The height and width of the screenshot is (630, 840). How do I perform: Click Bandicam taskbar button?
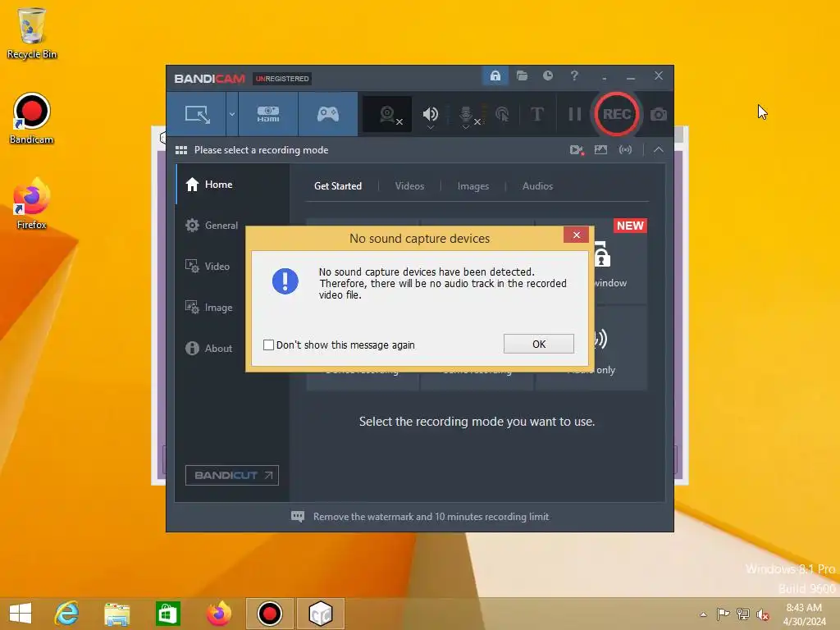pyautogui.click(x=269, y=614)
